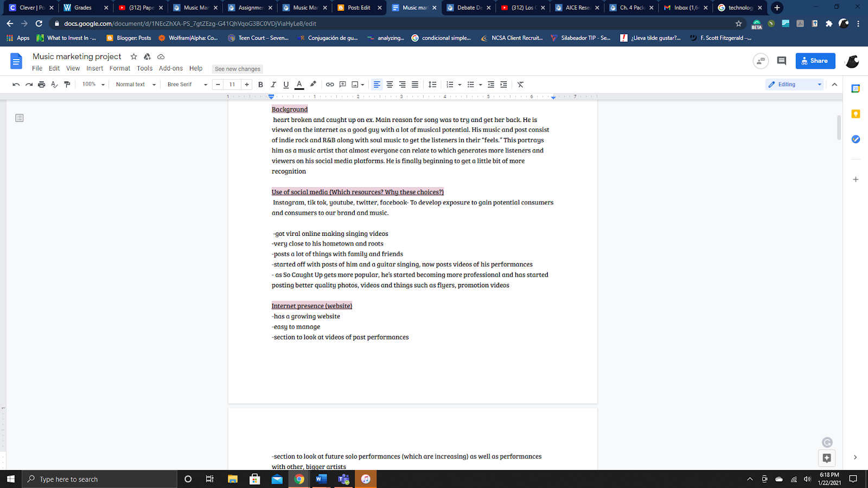
Task: Open the Tools menu
Action: 144,68
